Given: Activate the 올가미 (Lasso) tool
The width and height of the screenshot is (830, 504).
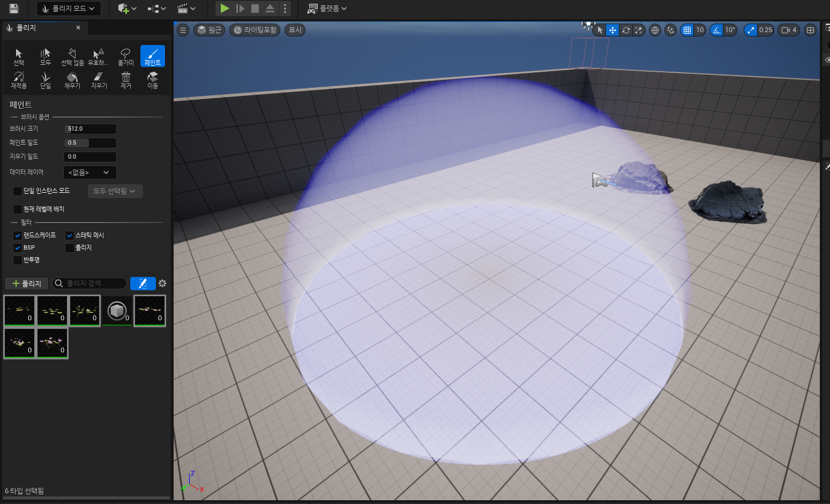Looking at the screenshot, I should (x=126, y=57).
